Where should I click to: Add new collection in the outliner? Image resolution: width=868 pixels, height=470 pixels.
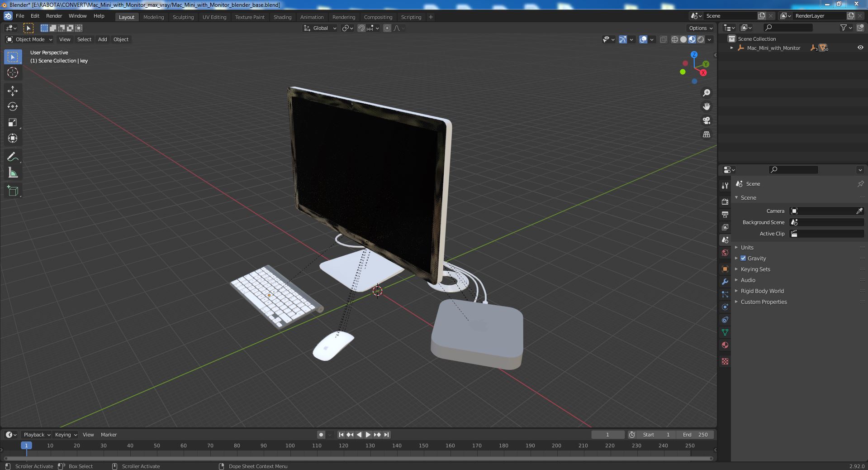[x=859, y=28]
